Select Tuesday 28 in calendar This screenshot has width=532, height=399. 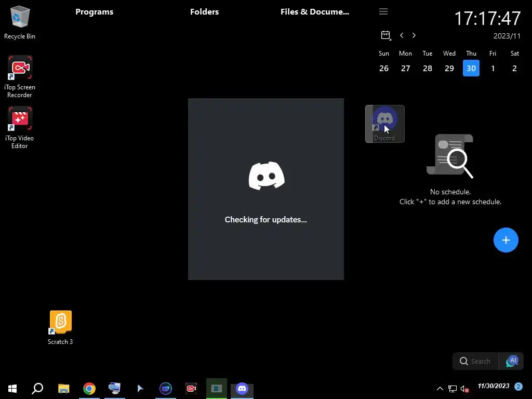click(x=428, y=68)
